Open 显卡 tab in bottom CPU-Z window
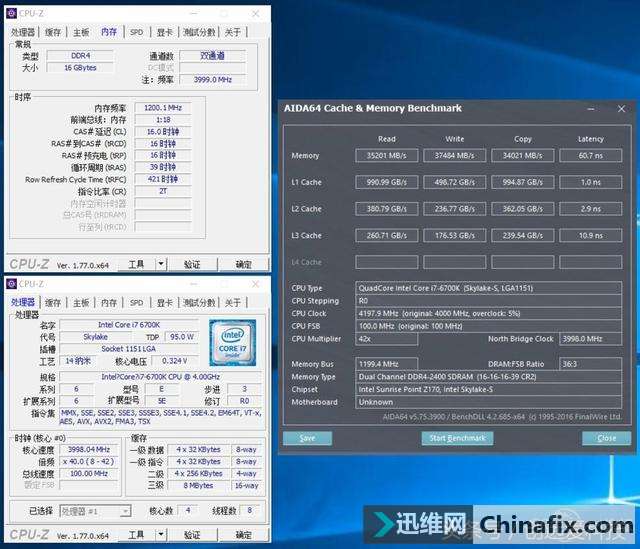The width and height of the screenshot is (640, 549). tap(164, 302)
